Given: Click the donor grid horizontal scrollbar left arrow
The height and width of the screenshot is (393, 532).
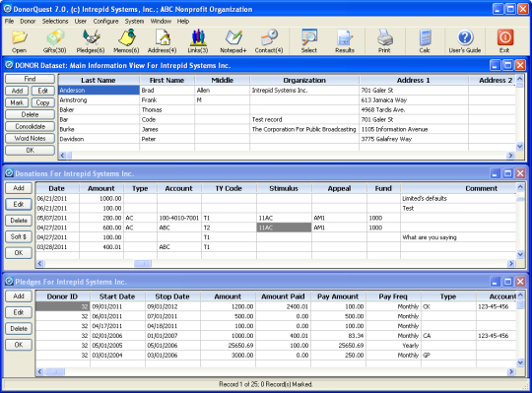Looking at the screenshot, I should [x=62, y=156].
